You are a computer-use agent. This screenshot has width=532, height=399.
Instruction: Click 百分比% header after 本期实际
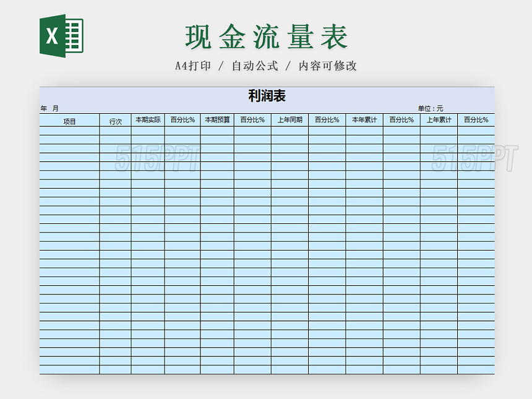coord(182,120)
